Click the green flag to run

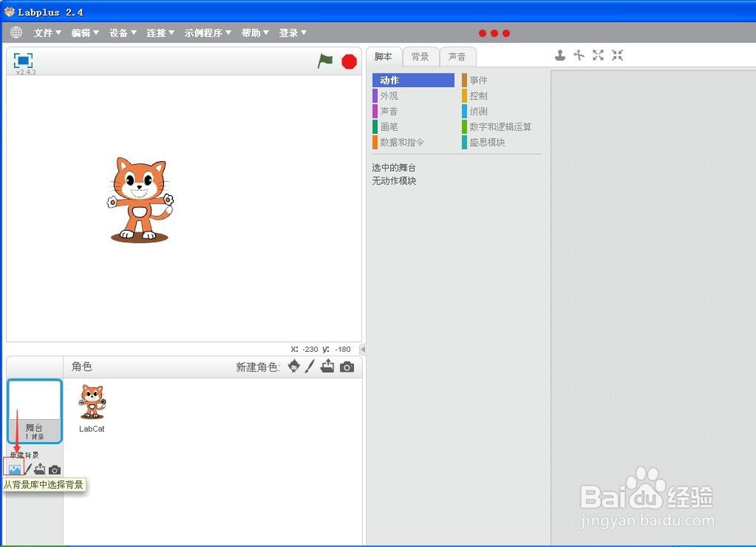point(325,61)
